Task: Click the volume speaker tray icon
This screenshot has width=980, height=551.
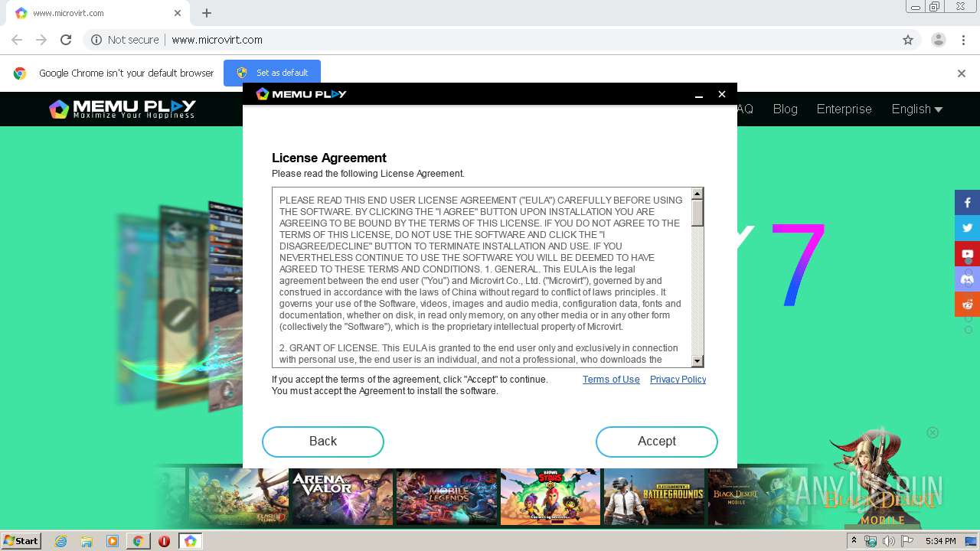Action: point(889,541)
